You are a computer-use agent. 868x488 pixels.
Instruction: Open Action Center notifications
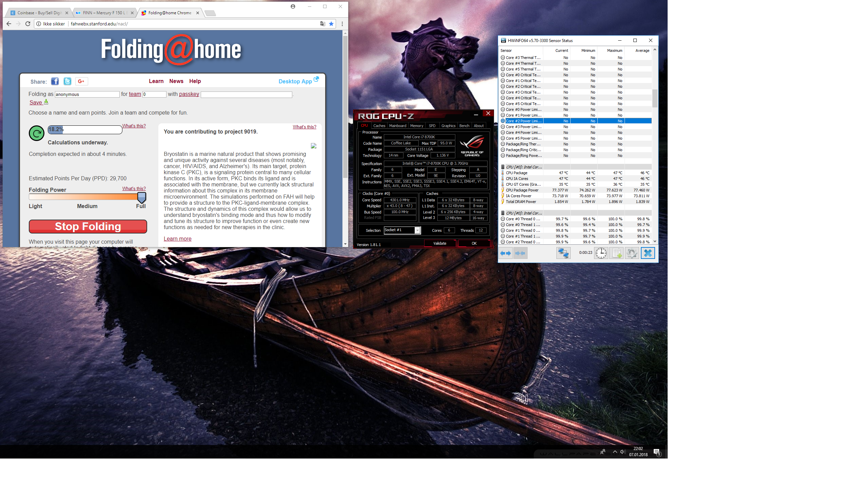(657, 452)
